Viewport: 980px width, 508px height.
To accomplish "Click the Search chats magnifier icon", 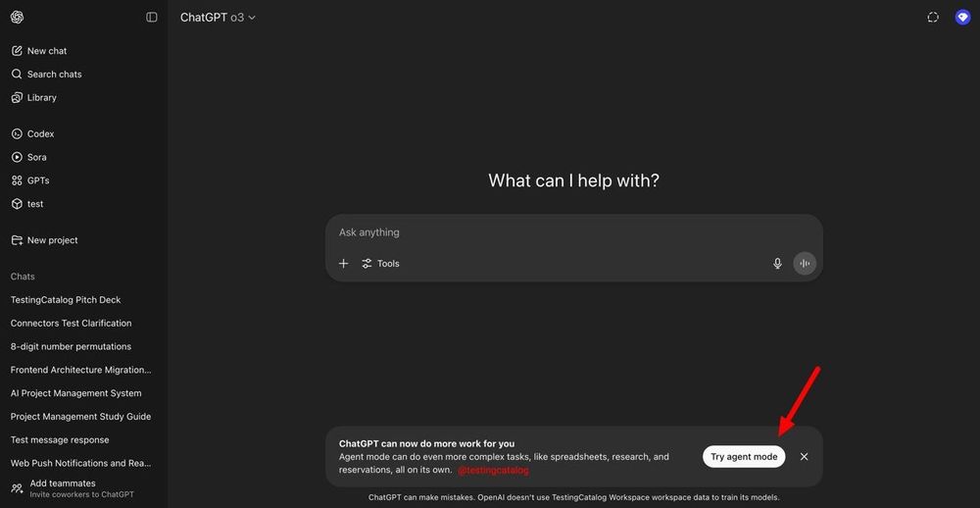I will [x=17, y=74].
